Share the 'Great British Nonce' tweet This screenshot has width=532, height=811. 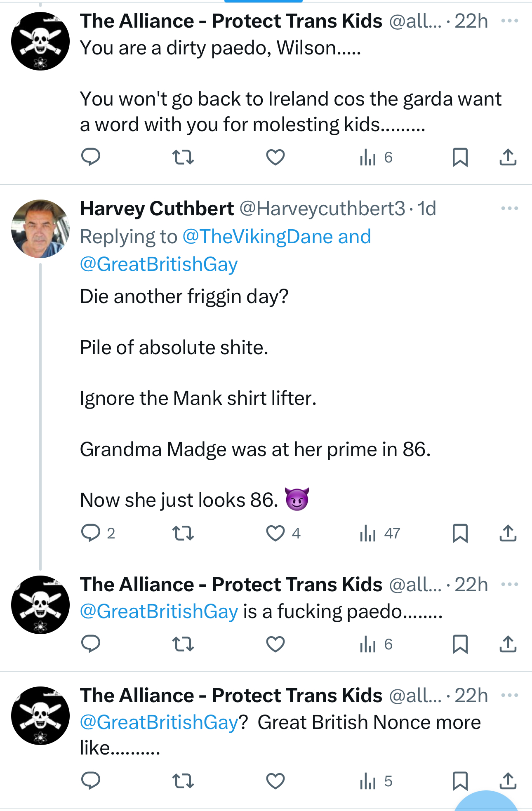tap(508, 781)
